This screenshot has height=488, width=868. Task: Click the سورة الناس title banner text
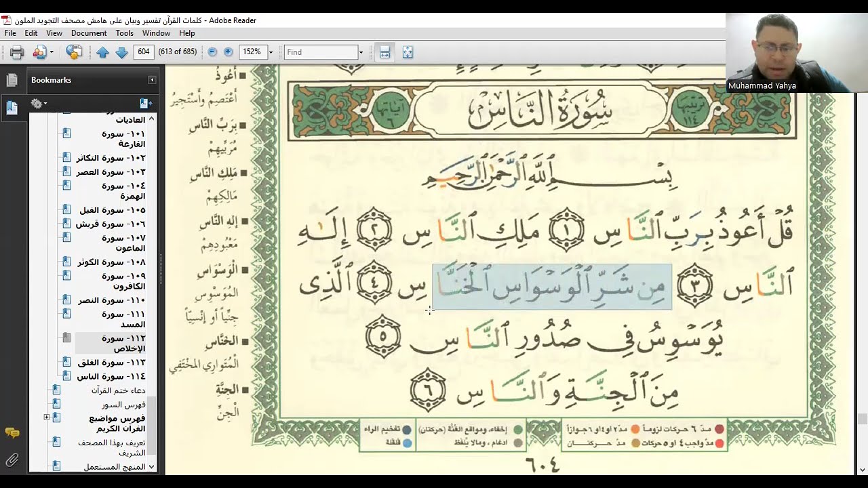[x=540, y=110]
